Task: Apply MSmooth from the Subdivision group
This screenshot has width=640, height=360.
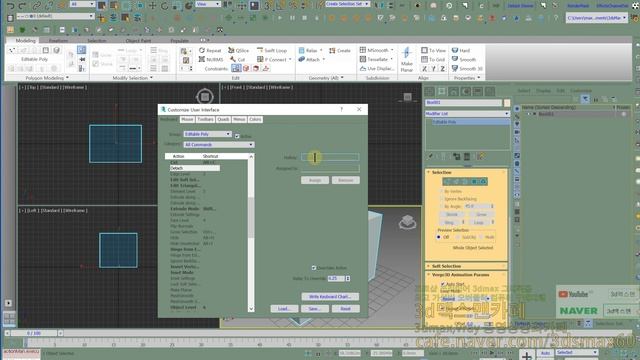Action: [x=374, y=50]
